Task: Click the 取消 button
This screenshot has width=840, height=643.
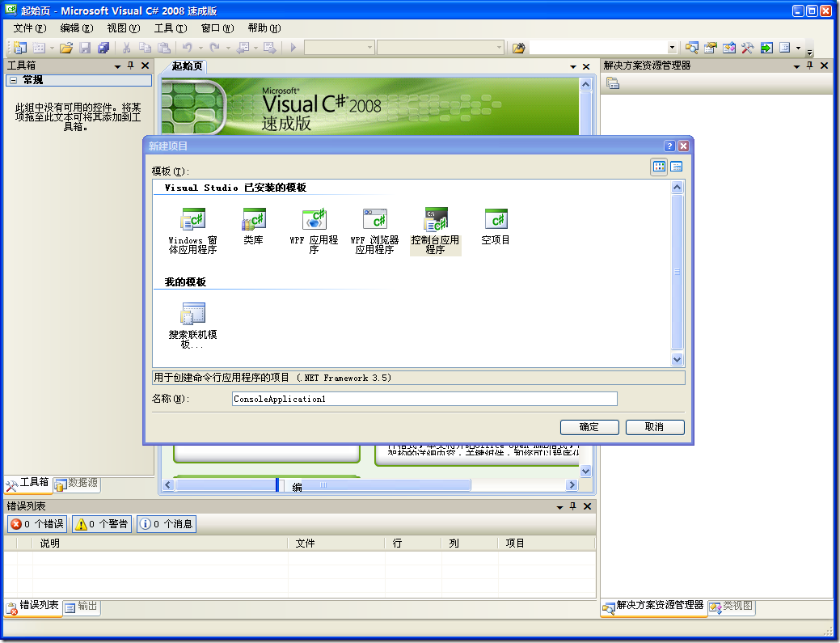Action: tap(654, 427)
